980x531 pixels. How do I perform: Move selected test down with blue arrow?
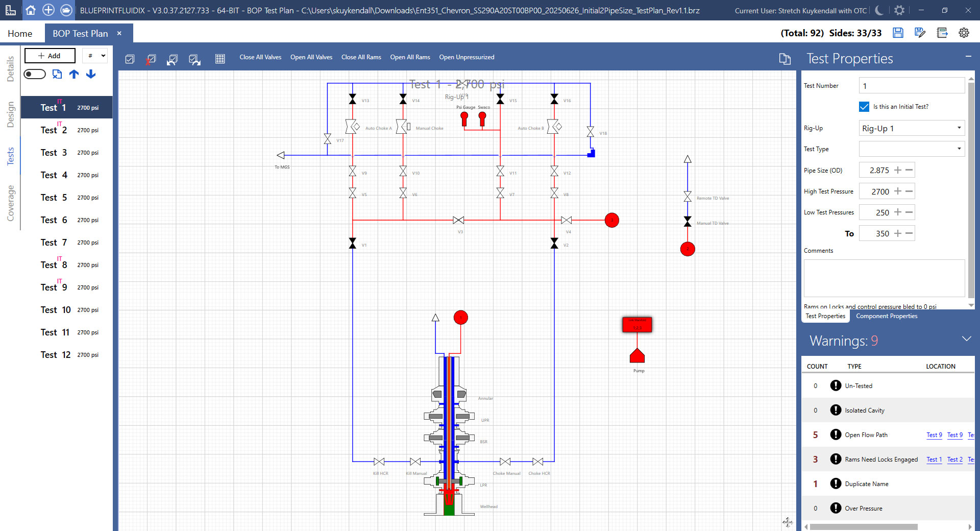[x=91, y=75]
